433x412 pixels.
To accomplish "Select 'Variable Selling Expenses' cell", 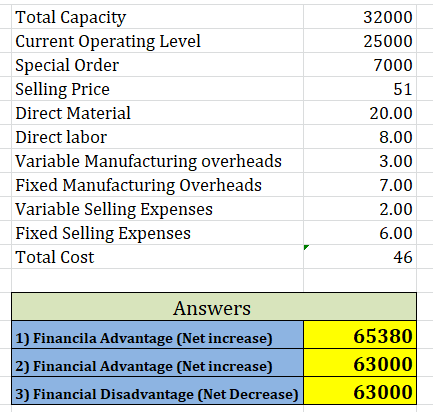I will coord(157,209).
